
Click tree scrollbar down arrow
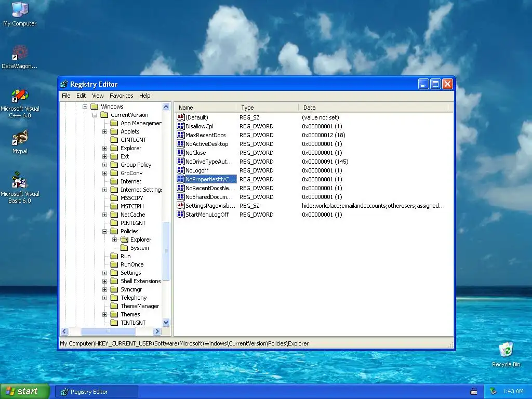166,323
